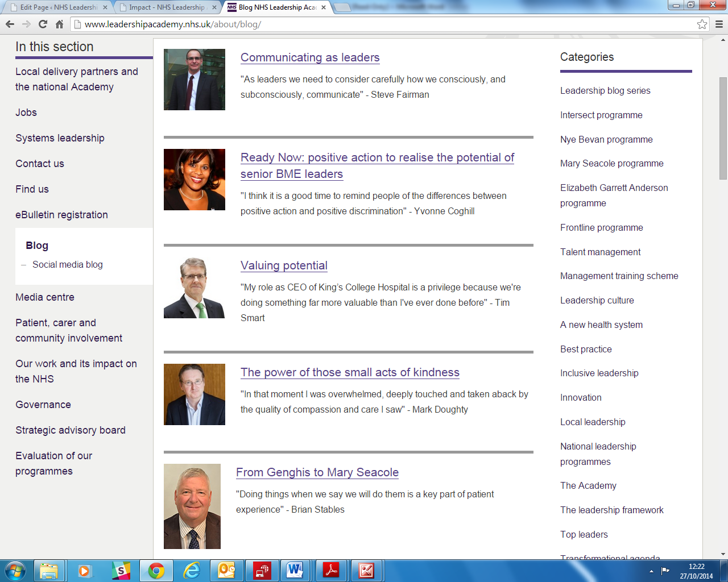This screenshot has height=582, width=728.
Task: Open Our work and its impact on the NHS
Action: (76, 371)
